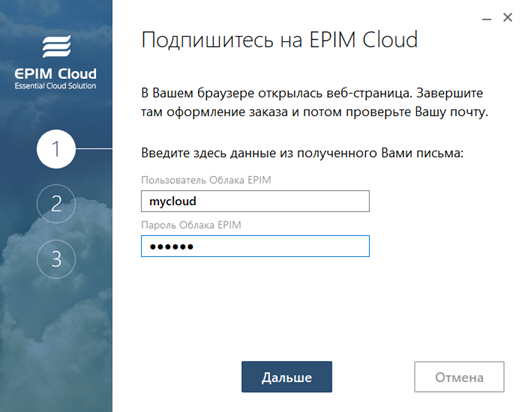
Task: Click 'Essential Cloud Solution' tagline
Action: coord(55,86)
